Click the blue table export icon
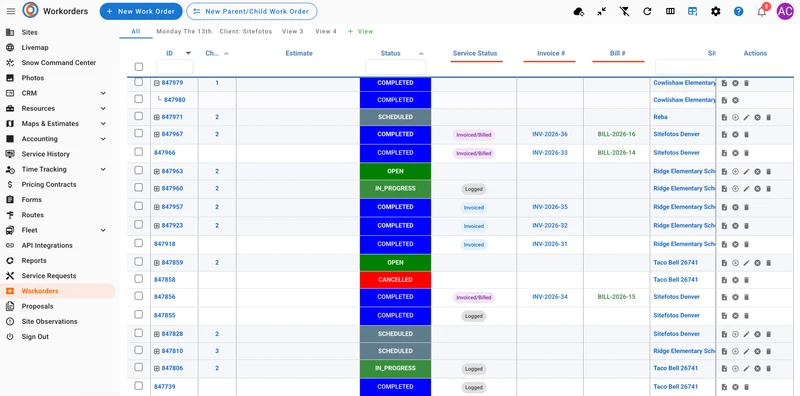 click(692, 11)
